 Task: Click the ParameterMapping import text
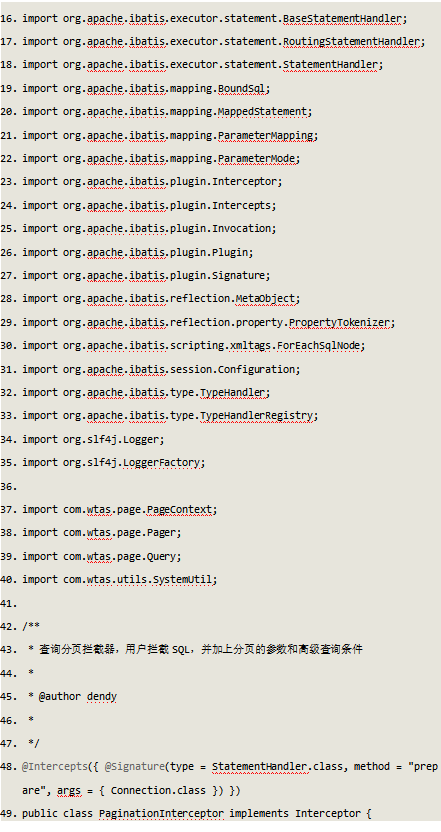click(265, 135)
